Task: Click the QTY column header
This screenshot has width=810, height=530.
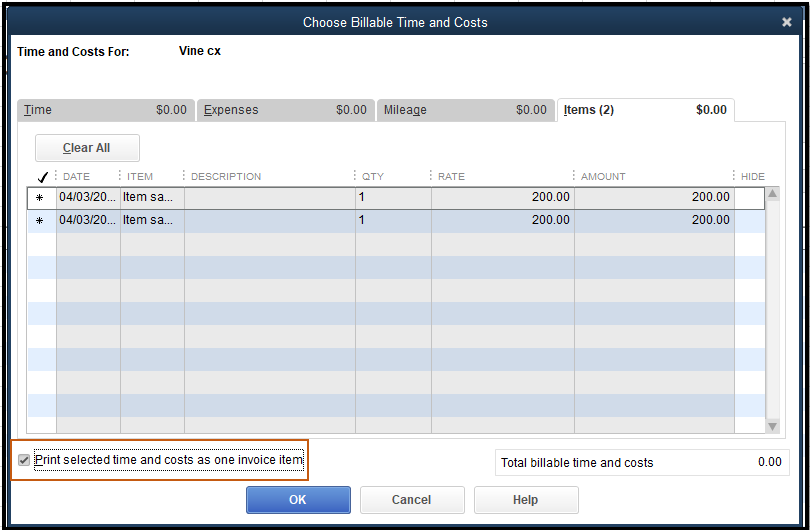Action: click(x=373, y=177)
